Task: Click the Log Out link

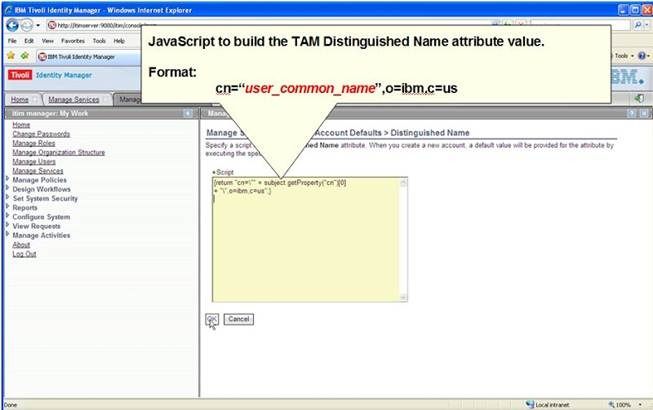Action: tap(24, 254)
